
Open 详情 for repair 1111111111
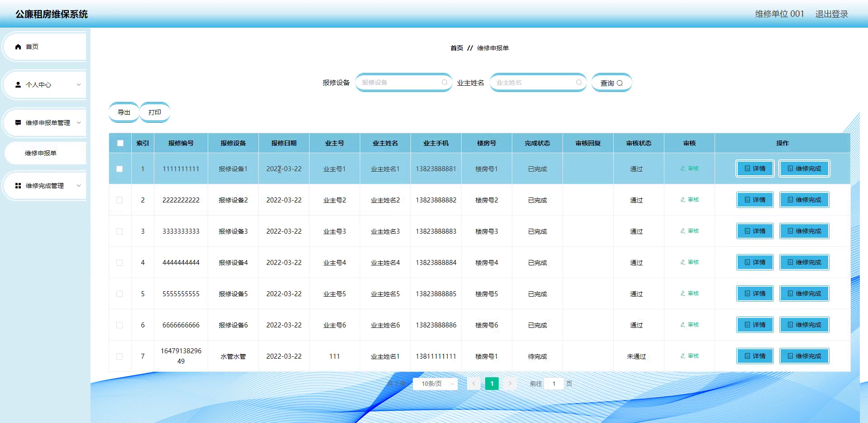pyautogui.click(x=755, y=168)
